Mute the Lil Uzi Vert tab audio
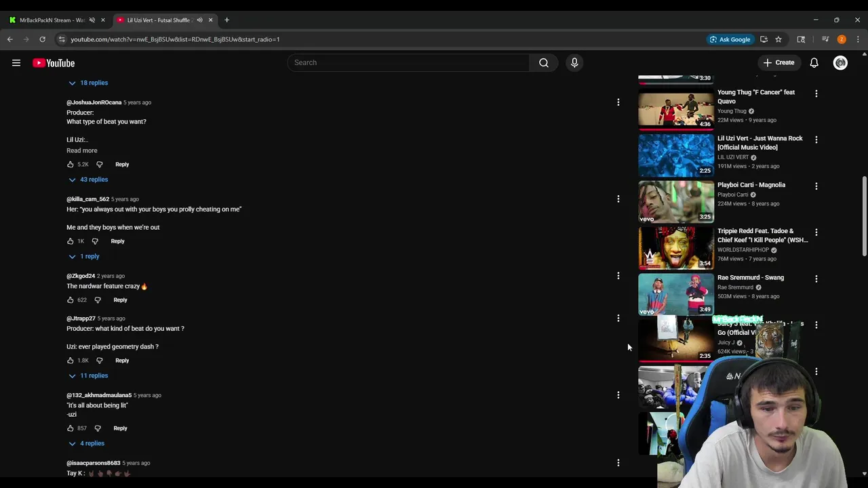Image resolution: width=868 pixels, height=488 pixels. pyautogui.click(x=199, y=20)
